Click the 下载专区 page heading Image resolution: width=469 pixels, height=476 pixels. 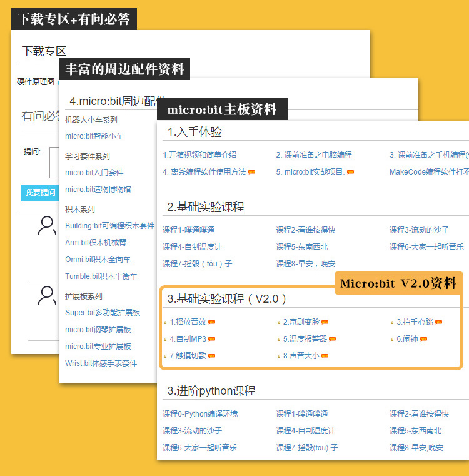44,51
